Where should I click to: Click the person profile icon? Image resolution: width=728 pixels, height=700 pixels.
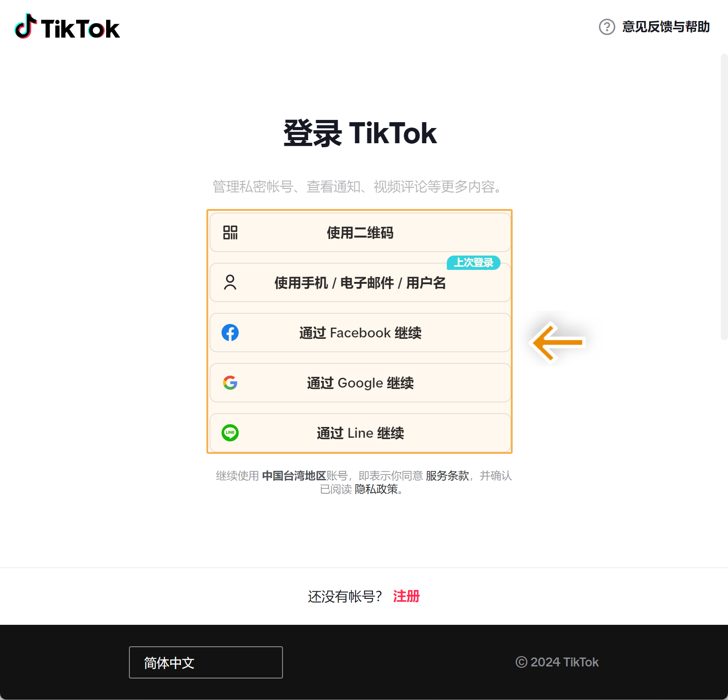coord(230,282)
